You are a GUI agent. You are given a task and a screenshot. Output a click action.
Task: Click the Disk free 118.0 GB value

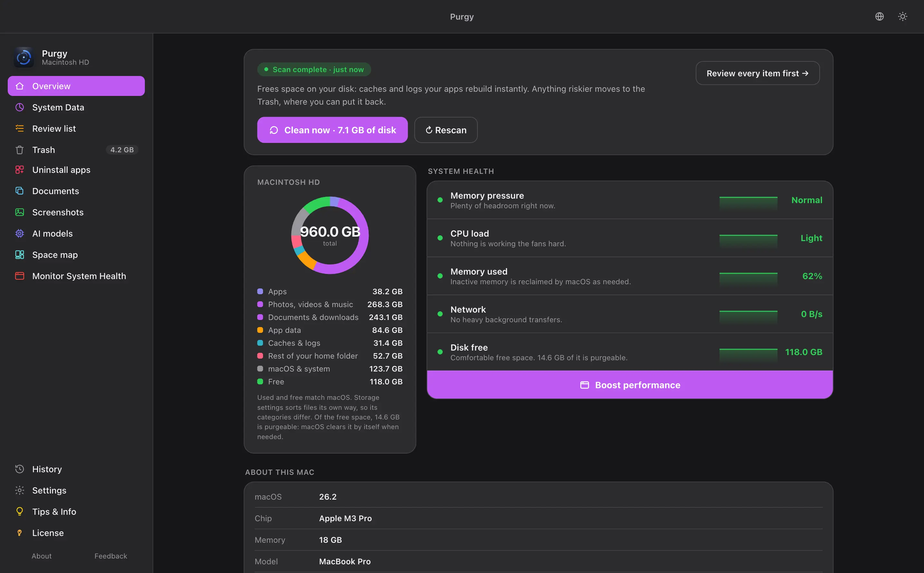[804, 352]
